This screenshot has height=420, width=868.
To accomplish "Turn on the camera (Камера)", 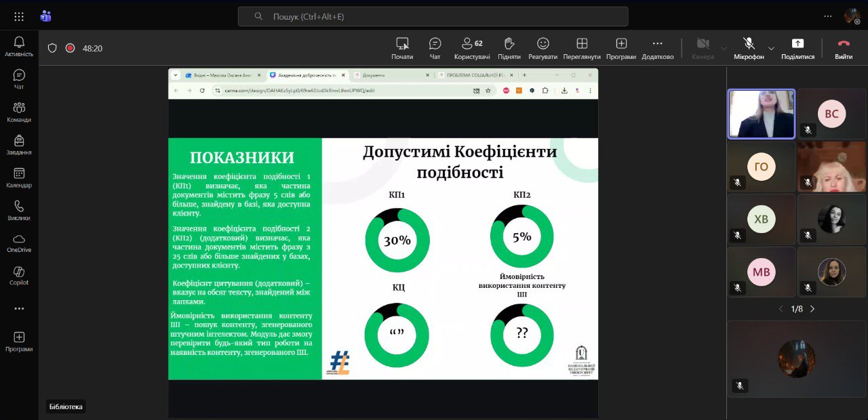I will (x=703, y=48).
